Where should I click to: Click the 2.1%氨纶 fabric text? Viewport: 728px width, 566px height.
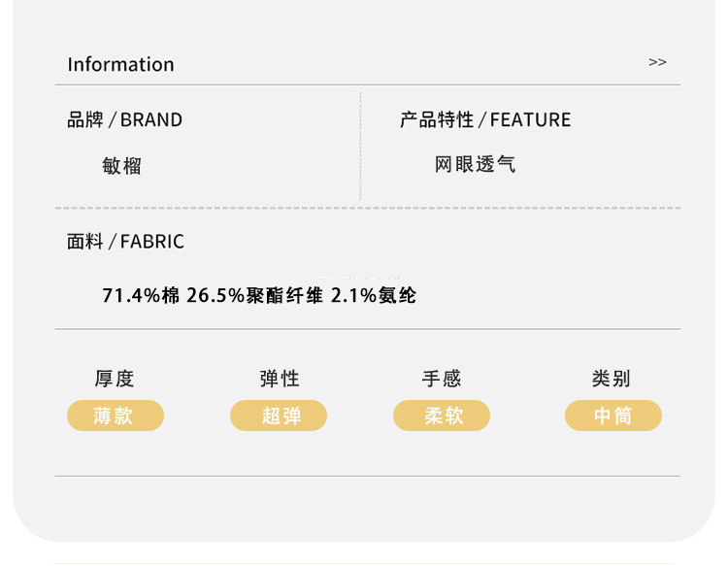pos(374,295)
